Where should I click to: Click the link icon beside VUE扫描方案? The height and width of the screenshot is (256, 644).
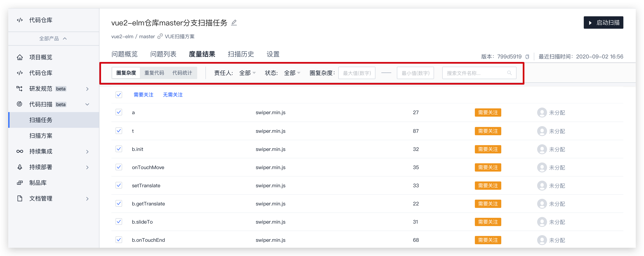tap(160, 37)
